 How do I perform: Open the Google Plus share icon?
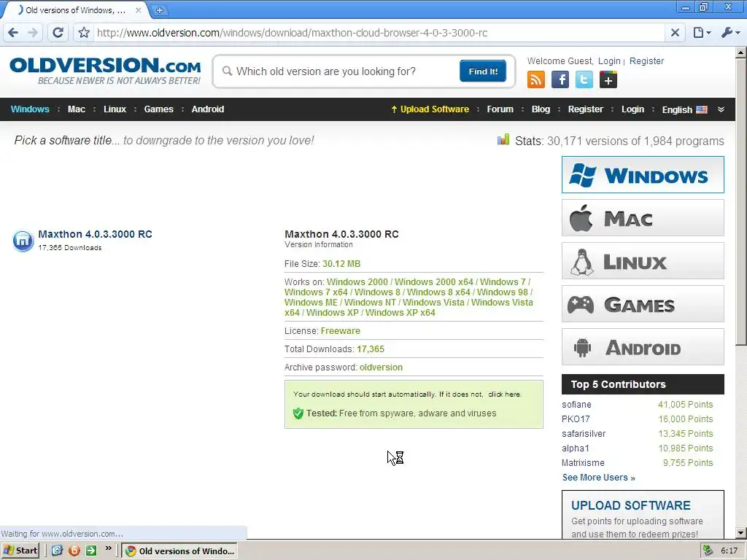pyautogui.click(x=608, y=79)
